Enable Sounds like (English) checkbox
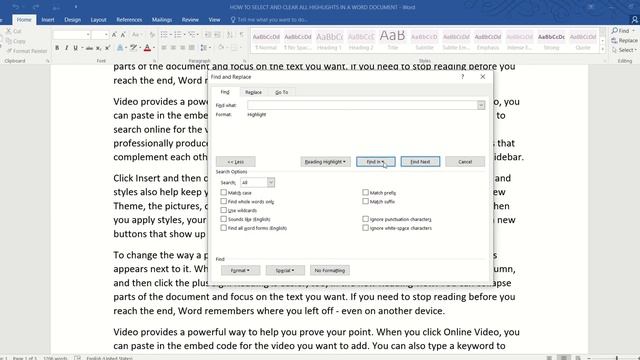The image size is (640, 360). coord(223,219)
